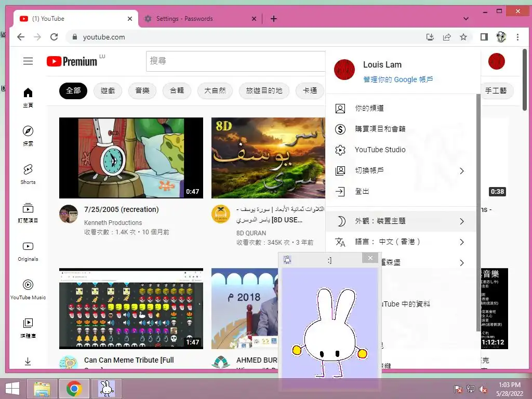Expand the location (盧森堡) submenu arrow
Image resolution: width=532 pixels, height=399 pixels.
[462, 262]
